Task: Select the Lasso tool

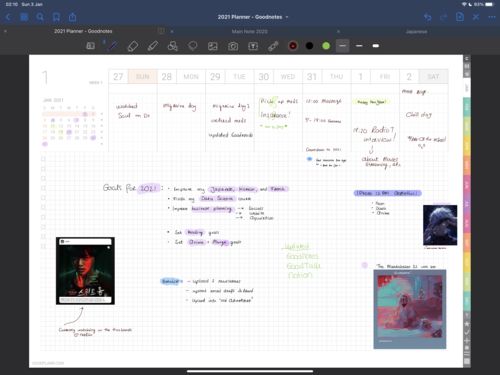Action: [x=193, y=46]
